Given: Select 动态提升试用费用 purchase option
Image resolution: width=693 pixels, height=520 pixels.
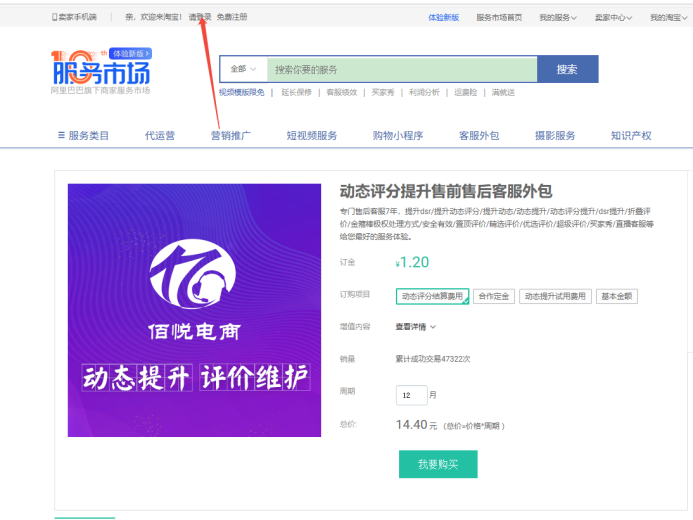Looking at the screenshot, I should [x=555, y=296].
